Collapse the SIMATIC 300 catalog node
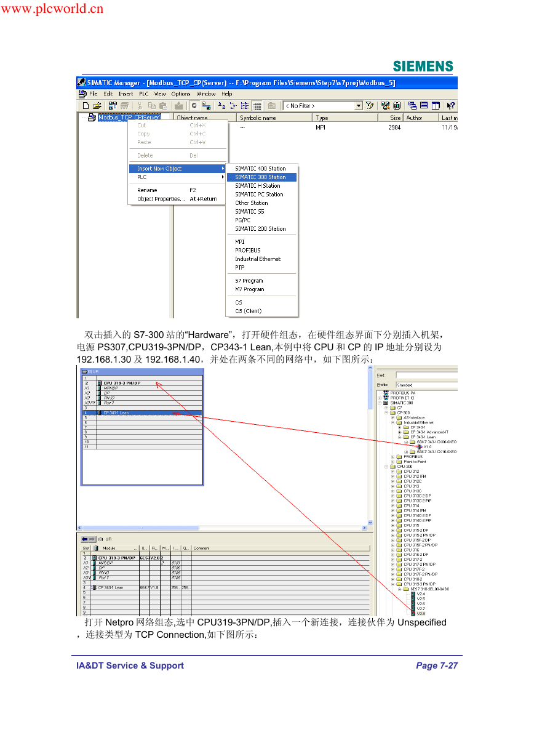534x756 pixels. pyautogui.click(x=379, y=403)
